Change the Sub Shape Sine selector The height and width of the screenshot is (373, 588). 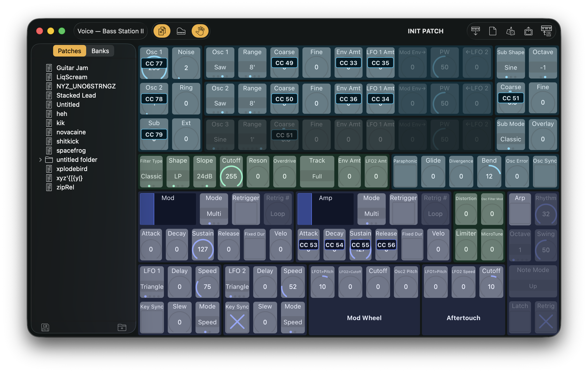(511, 67)
